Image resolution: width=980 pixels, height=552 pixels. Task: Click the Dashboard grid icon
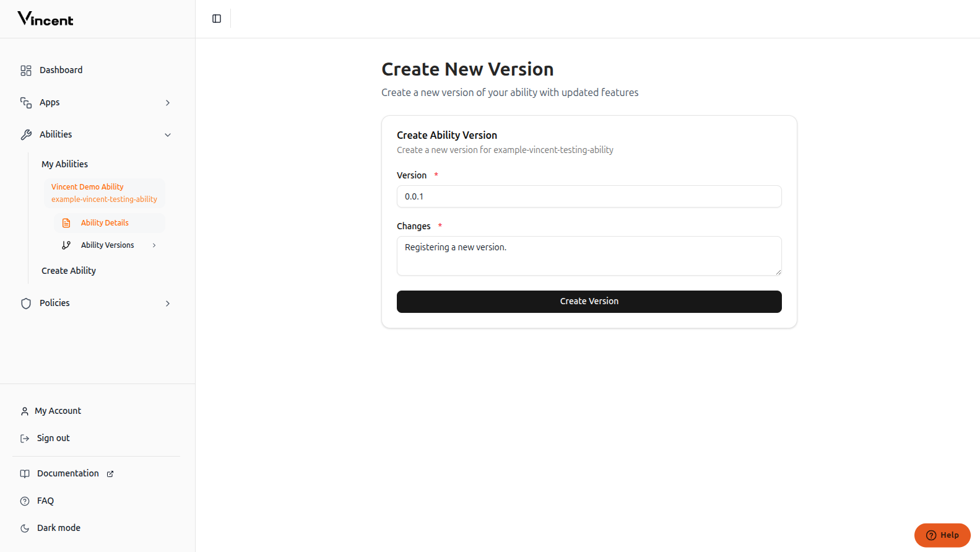[x=26, y=71]
